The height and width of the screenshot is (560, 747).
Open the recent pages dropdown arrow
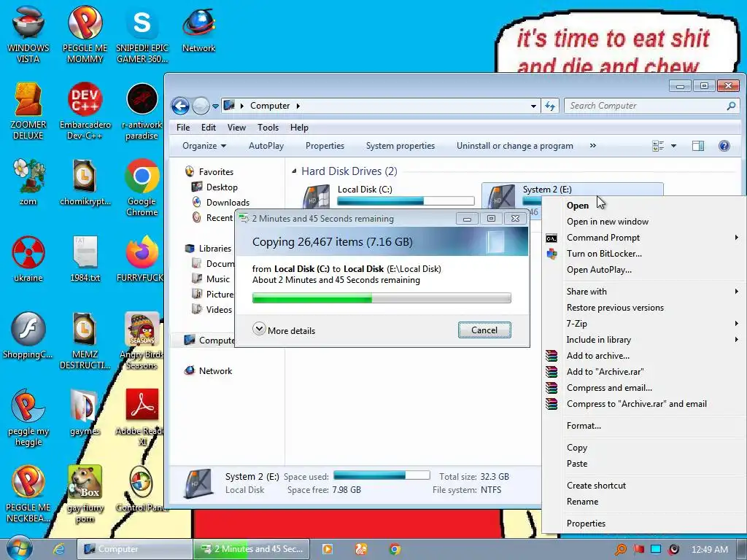coord(215,106)
